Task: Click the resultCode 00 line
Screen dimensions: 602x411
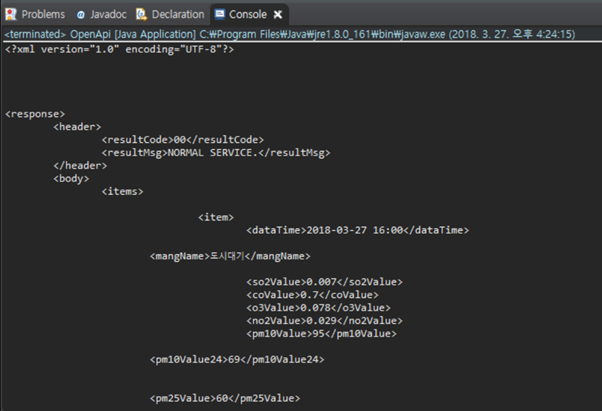Action: [x=183, y=140]
